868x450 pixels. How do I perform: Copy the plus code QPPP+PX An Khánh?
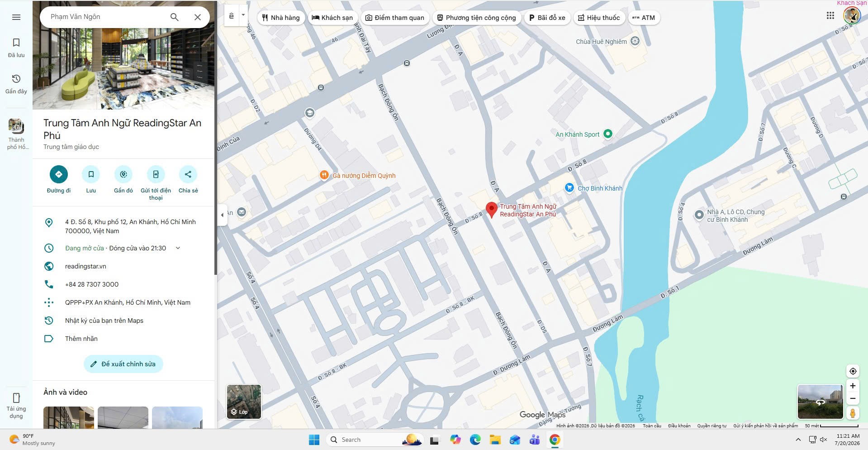click(x=128, y=302)
